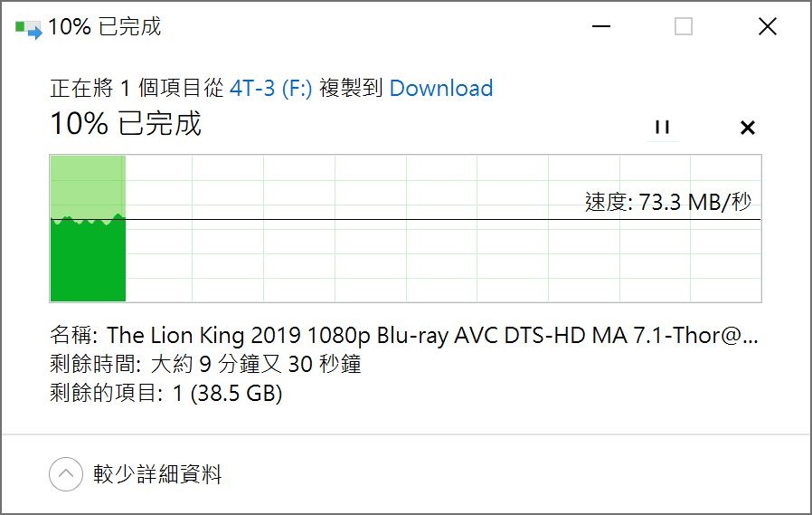This screenshot has width=812, height=515.
Task: Click the 正在將 1 個項目從 description text
Action: [x=137, y=88]
